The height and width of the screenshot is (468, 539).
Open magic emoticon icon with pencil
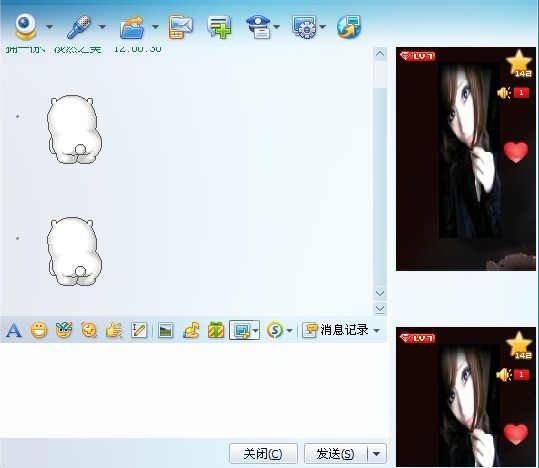point(64,330)
